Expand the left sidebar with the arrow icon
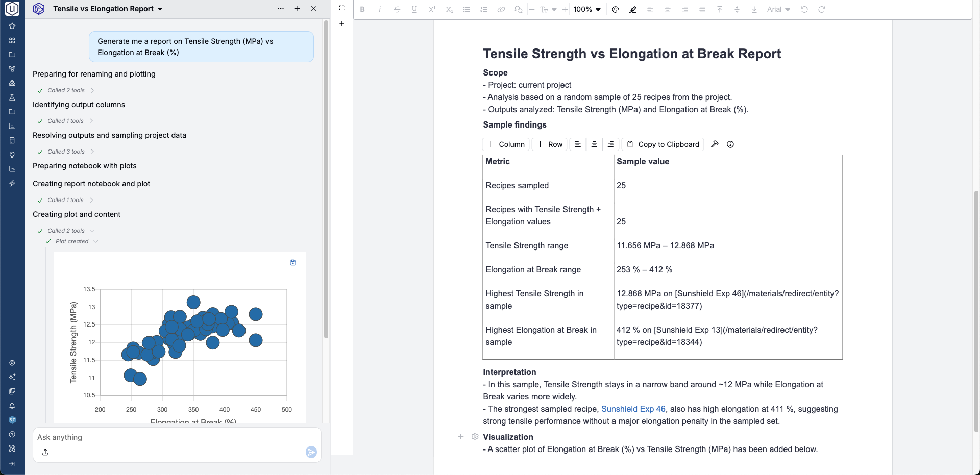This screenshot has width=980, height=475. tap(12, 464)
